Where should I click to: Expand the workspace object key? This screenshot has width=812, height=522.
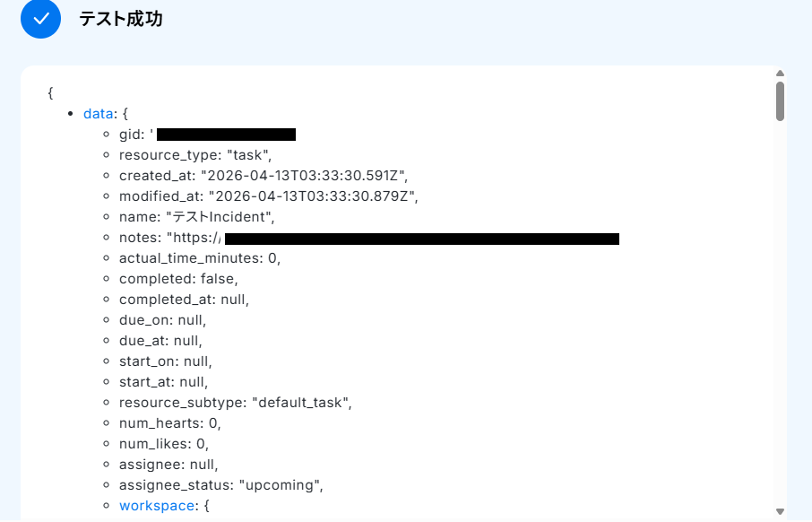point(157,506)
